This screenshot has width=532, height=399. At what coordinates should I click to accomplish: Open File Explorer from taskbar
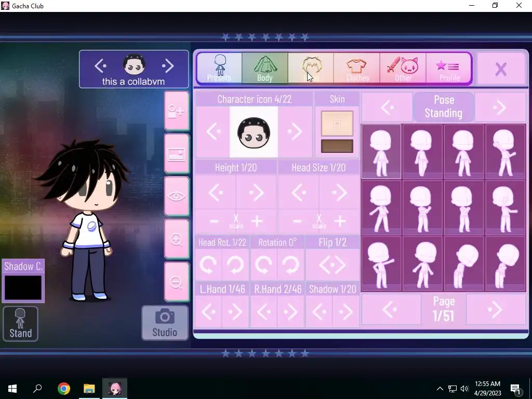coord(89,389)
